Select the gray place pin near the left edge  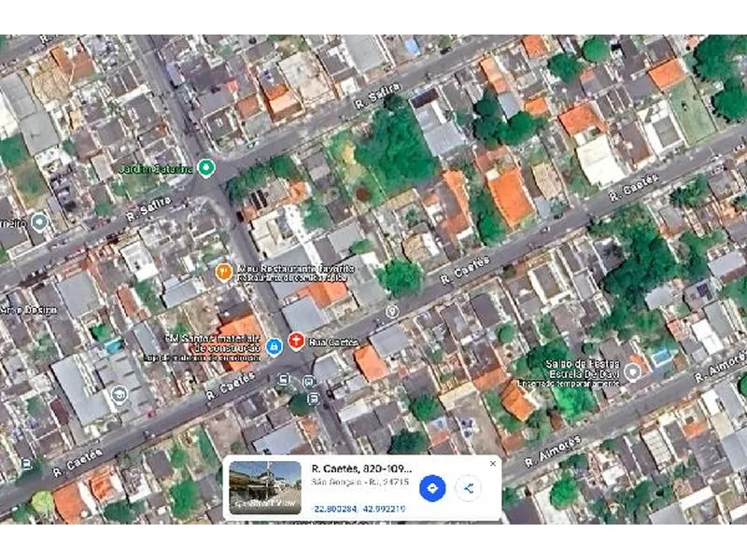(37, 222)
